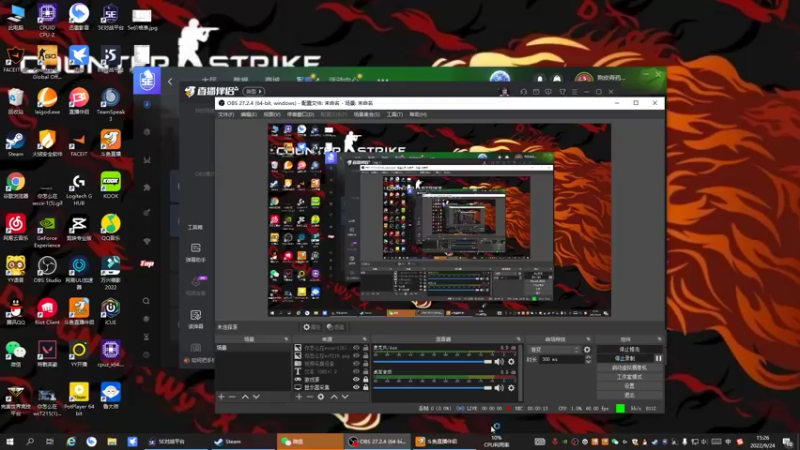Open the 停靠窗口(D) menu in OBS
Screen dimensions: 800x450
301,115
